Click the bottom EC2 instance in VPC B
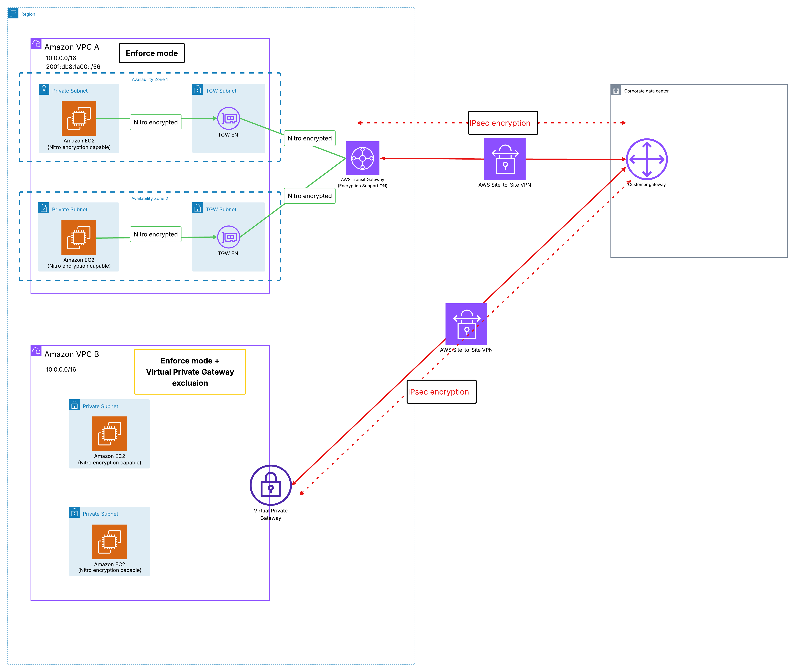The width and height of the screenshot is (795, 672). coord(109,542)
